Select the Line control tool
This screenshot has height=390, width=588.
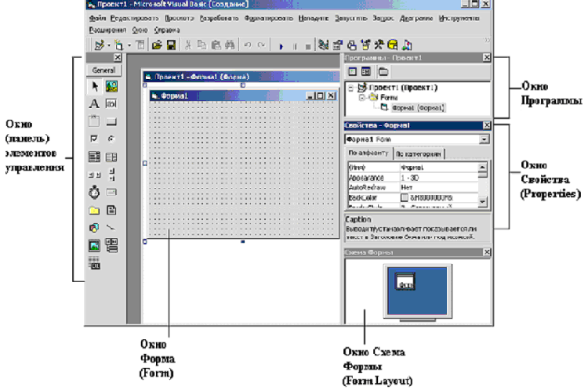(x=111, y=228)
